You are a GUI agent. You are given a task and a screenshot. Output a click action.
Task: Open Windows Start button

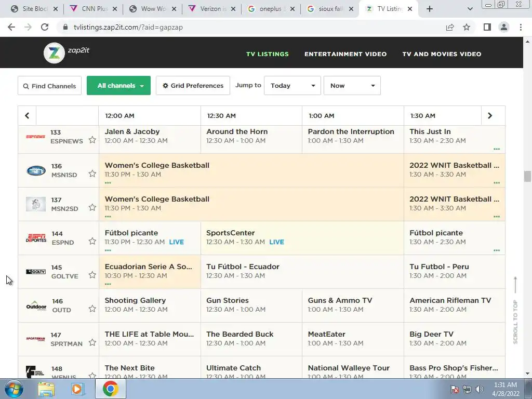tap(14, 389)
